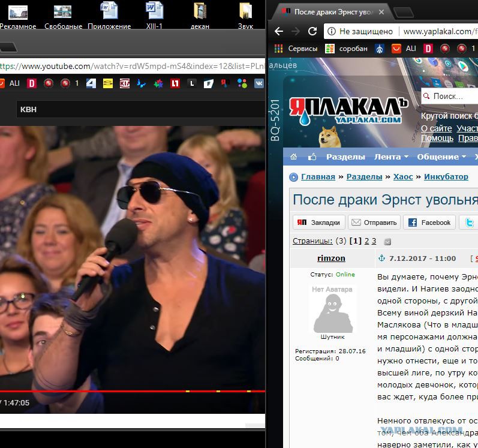Go back in browser history
Image resolution: width=478 pixels, height=448 pixels.
[x=279, y=31]
